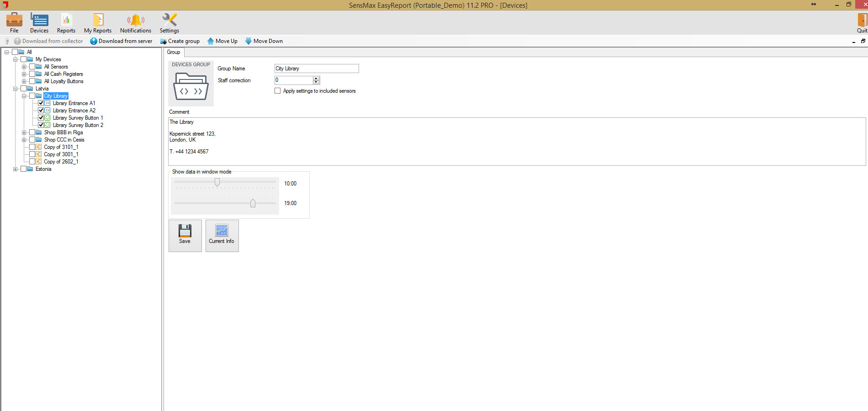Click the Library Entrance A1 sensor icon

coord(48,103)
